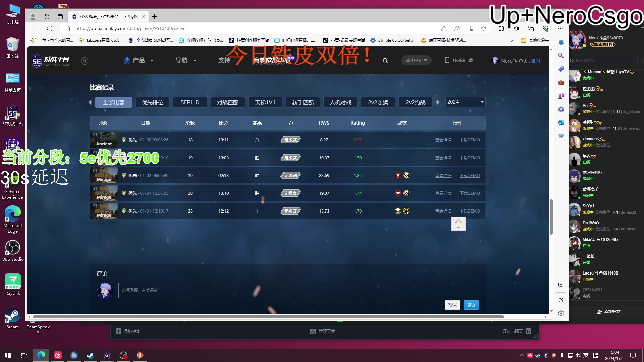Select the 新手匹配 tab
644x362 pixels.
click(x=303, y=102)
